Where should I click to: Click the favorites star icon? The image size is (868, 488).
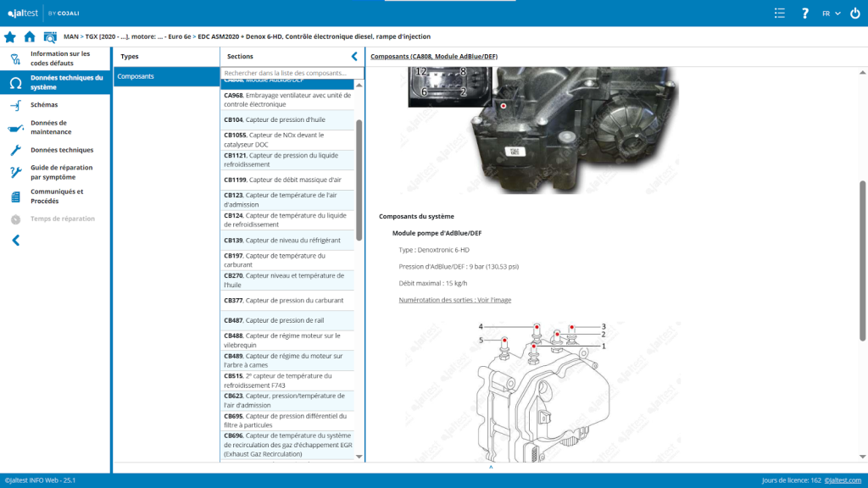click(10, 37)
